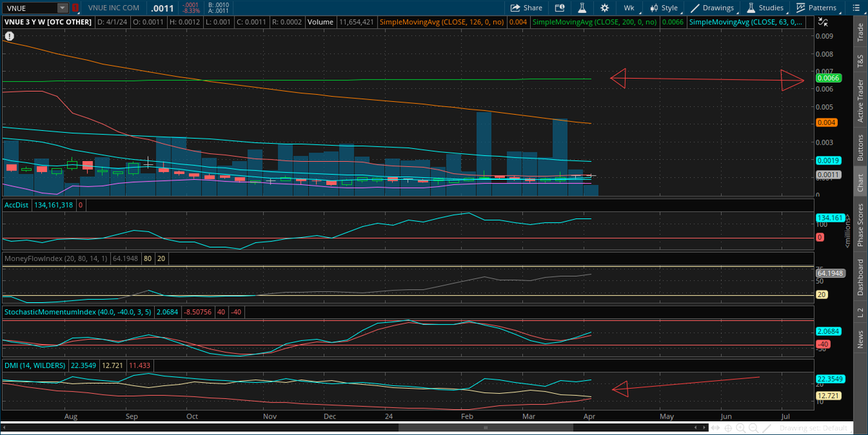Open the Phase Scores side tab
The height and width of the screenshot is (435, 868).
coord(860,225)
